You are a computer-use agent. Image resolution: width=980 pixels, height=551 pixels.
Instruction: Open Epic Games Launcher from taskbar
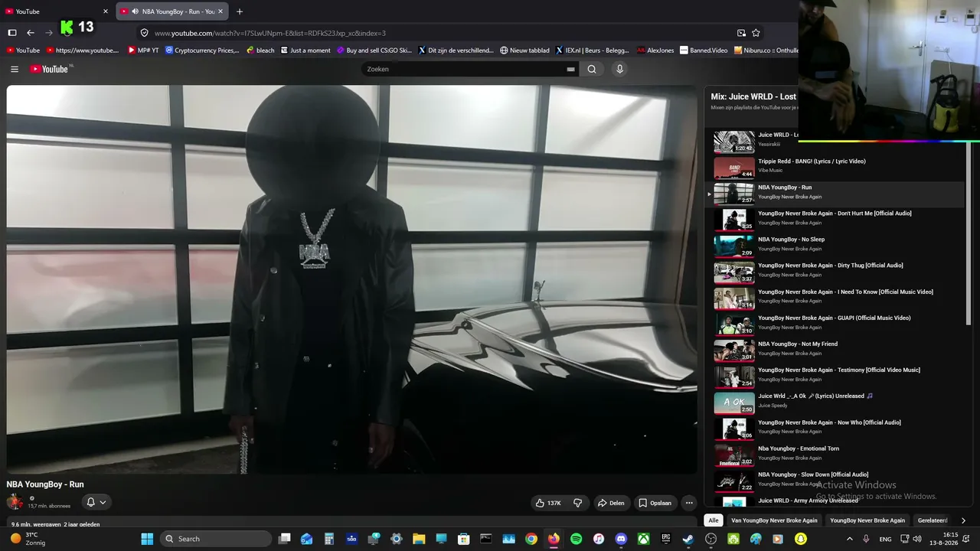click(x=666, y=539)
